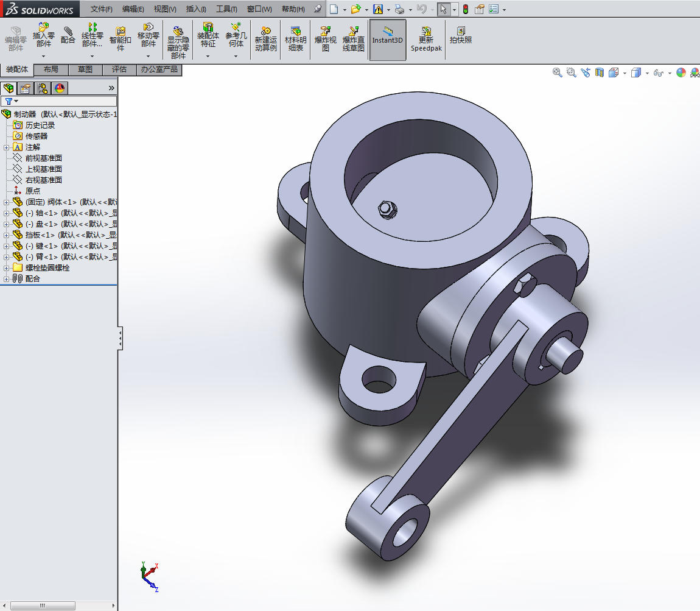The height and width of the screenshot is (611, 700).
Task: Click the Zoom to Fit magnifier icon
Action: coord(557,72)
